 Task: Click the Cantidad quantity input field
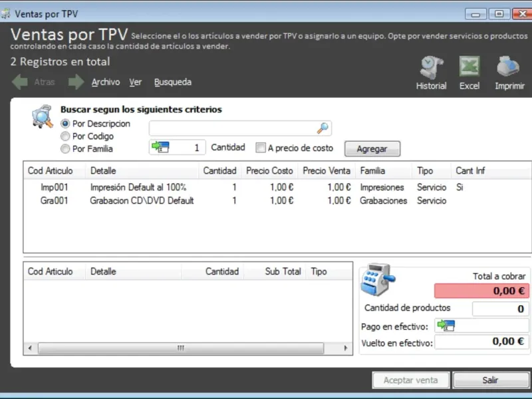tap(177, 147)
